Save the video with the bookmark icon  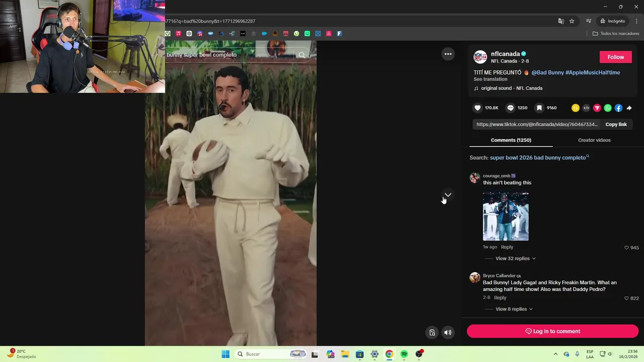(x=539, y=108)
